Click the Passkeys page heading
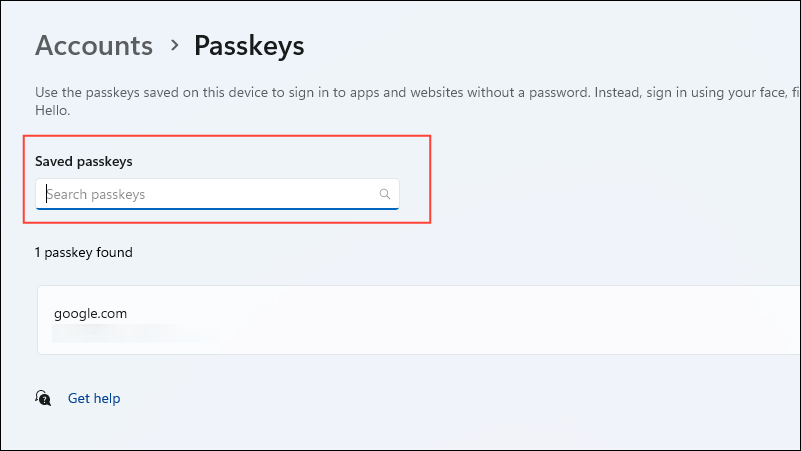Viewport: 801px width, 451px height. coord(249,45)
